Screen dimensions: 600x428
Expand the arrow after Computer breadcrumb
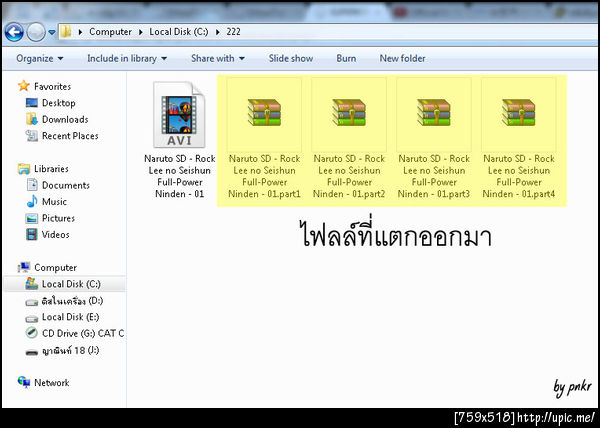140,32
